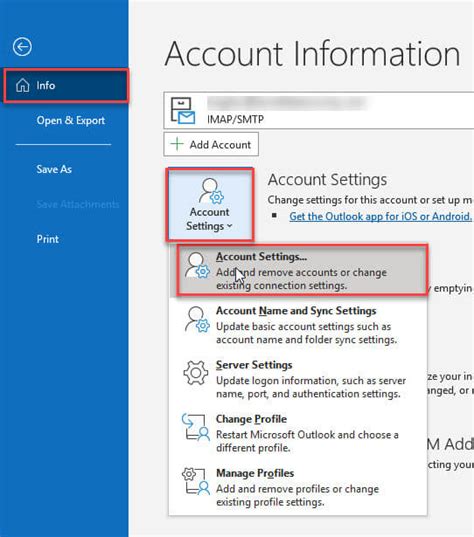Select Print in sidebar
474x537 pixels.
[48, 239]
